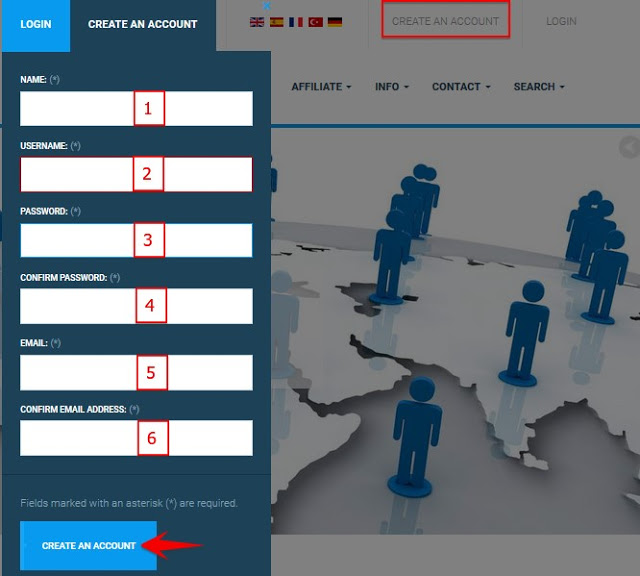Select the German flag language icon
The height and width of the screenshot is (576, 640).
click(335, 21)
